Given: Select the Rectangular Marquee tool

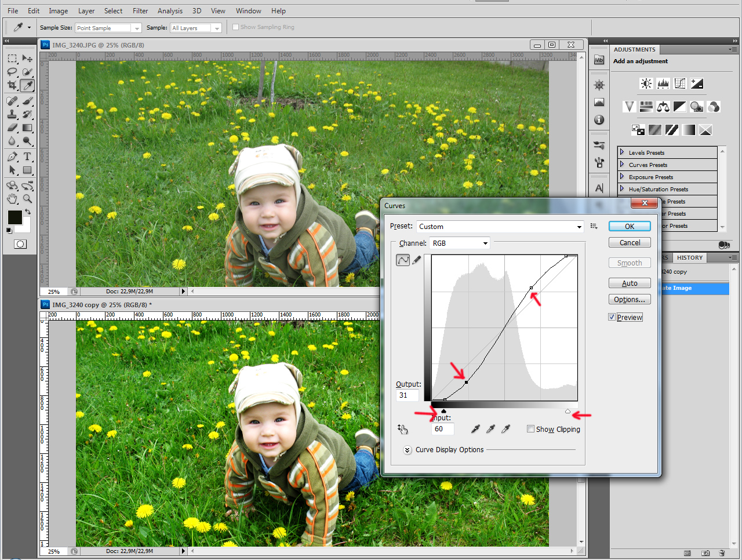Looking at the screenshot, I should pyautogui.click(x=12, y=59).
